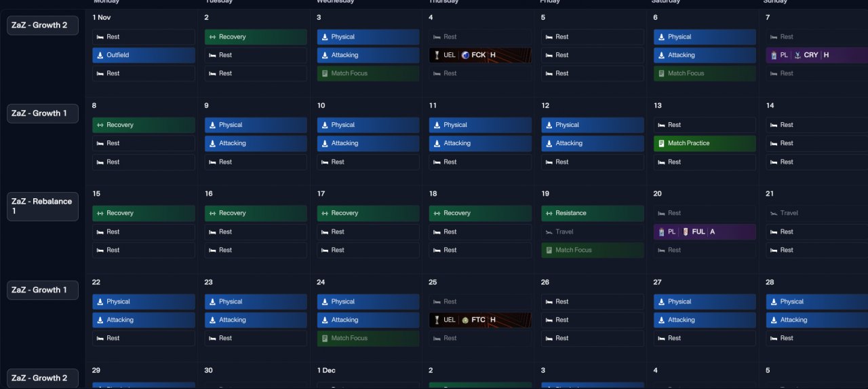Select the Match Focus session on 24 Nov

(x=368, y=338)
